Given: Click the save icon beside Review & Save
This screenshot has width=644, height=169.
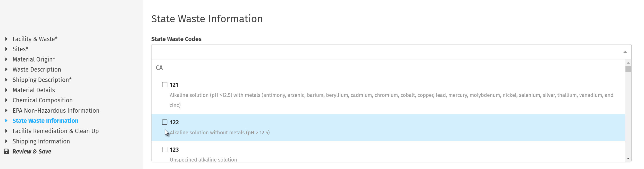Looking at the screenshot, I should pyautogui.click(x=6, y=151).
